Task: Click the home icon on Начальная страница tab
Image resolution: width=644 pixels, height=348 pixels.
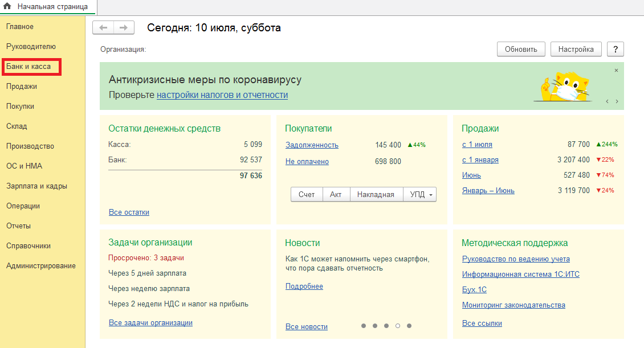Action: tap(7, 7)
